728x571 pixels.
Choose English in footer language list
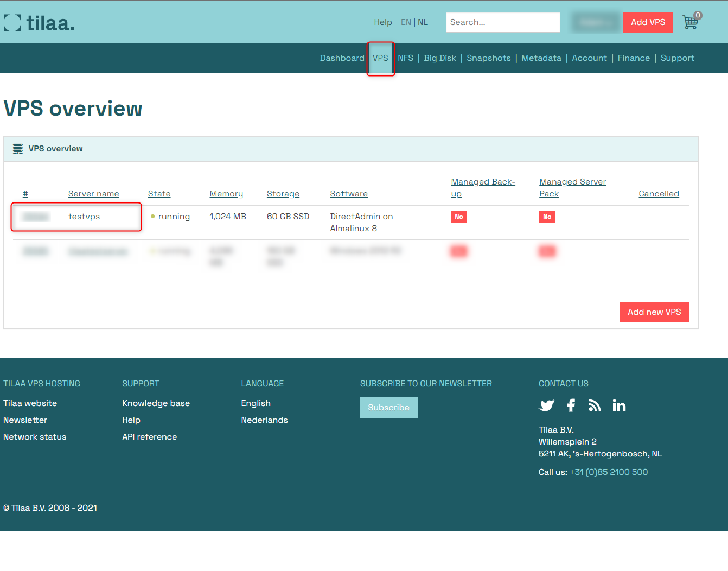[x=256, y=403]
